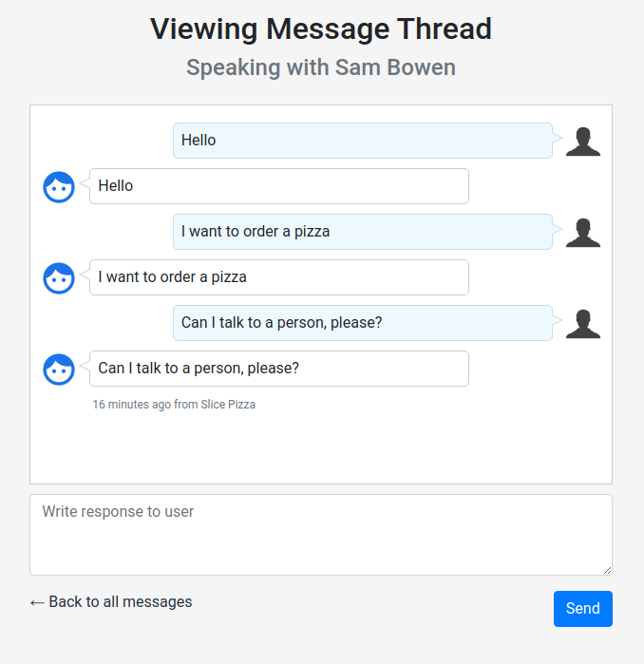Click the light blue "I want to order a pizza" bubble
Image resolution: width=644 pixels, height=664 pixels.
point(362,232)
